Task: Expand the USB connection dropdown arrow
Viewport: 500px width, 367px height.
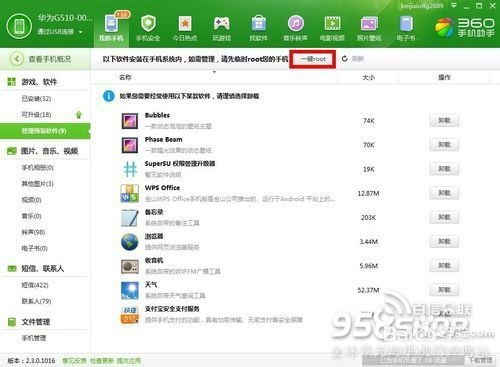Action: pos(80,32)
